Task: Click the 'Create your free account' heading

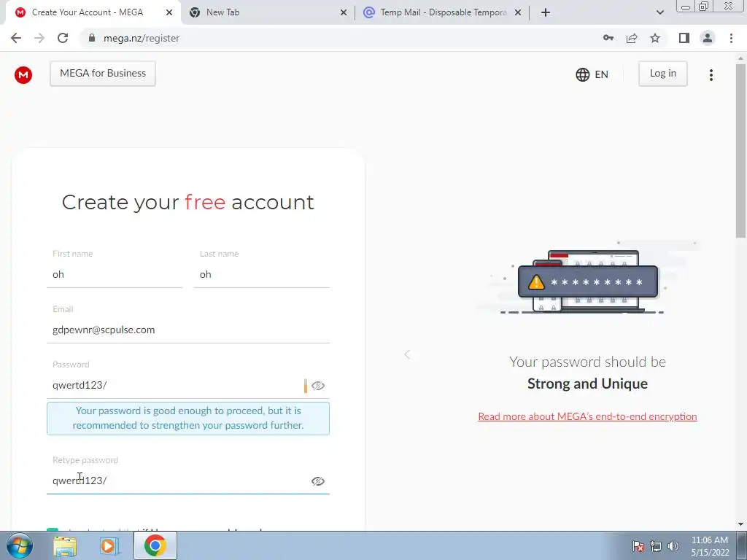Action: (188, 203)
